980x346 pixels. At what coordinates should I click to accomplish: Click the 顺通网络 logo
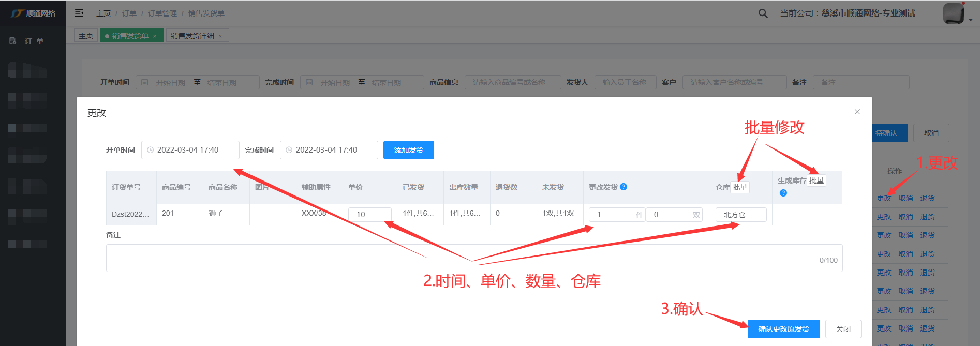coord(33,13)
